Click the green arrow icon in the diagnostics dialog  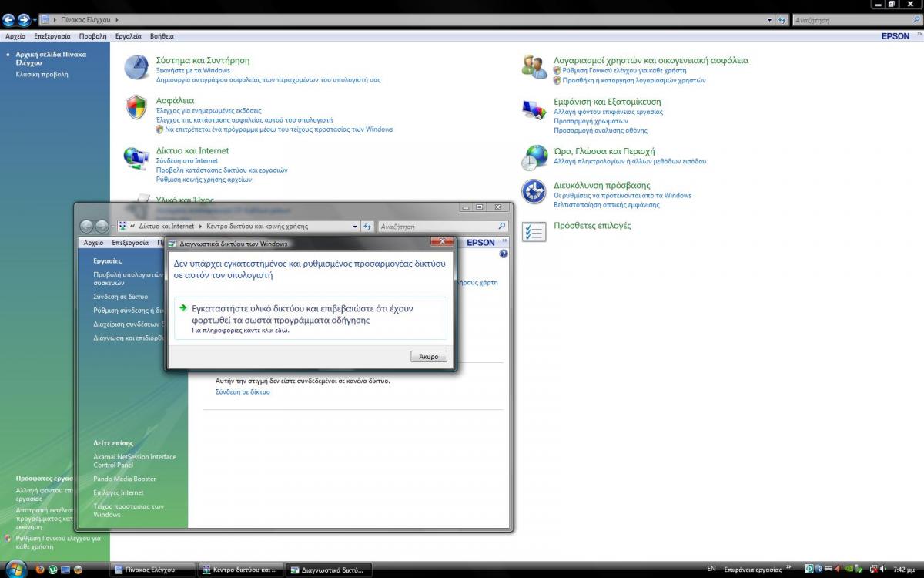click(x=183, y=308)
